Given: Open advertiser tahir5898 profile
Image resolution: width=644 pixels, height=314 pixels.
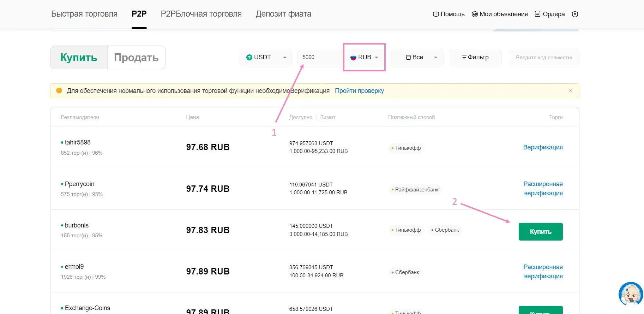Looking at the screenshot, I should click(x=78, y=142).
